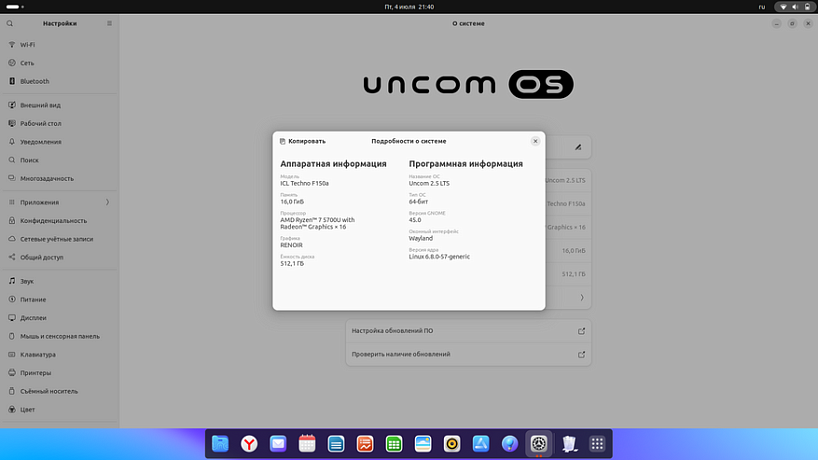Image resolution: width=818 pixels, height=460 pixels.
Task: Expand the Приложения section
Action: pyautogui.click(x=60, y=202)
